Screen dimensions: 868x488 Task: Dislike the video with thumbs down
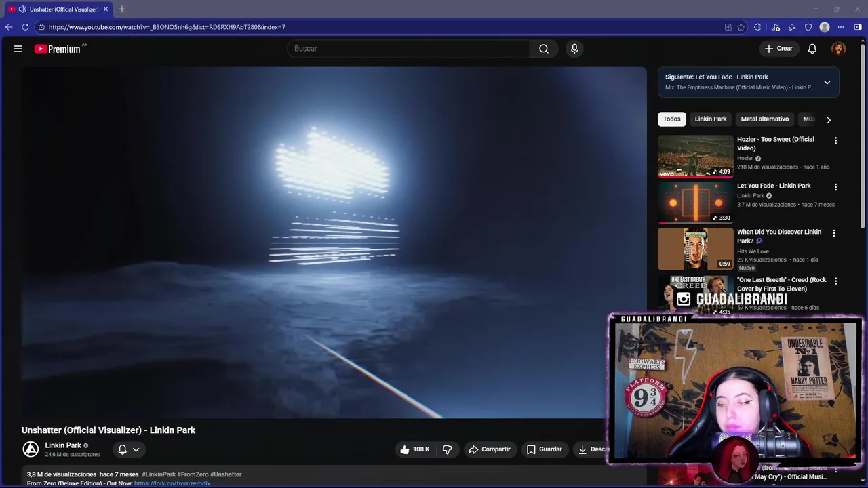(x=448, y=449)
